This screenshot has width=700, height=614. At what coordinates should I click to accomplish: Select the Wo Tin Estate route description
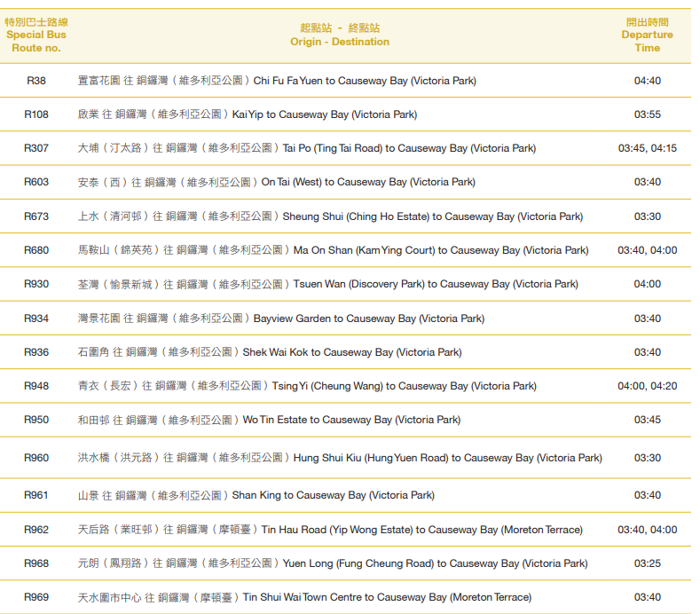click(x=270, y=420)
